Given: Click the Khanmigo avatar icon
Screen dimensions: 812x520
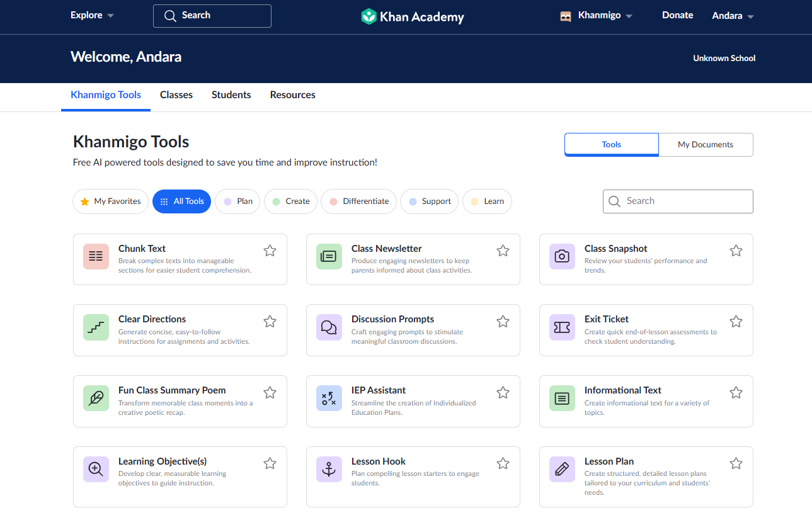Looking at the screenshot, I should coord(566,16).
